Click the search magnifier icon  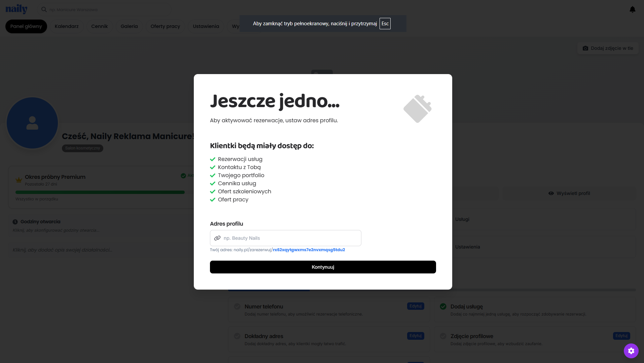(x=44, y=9)
